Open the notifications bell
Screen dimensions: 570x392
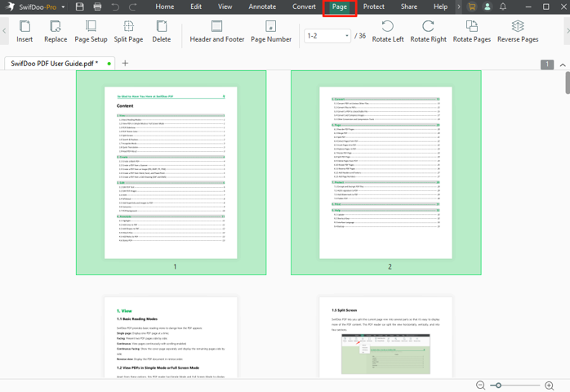[503, 7]
